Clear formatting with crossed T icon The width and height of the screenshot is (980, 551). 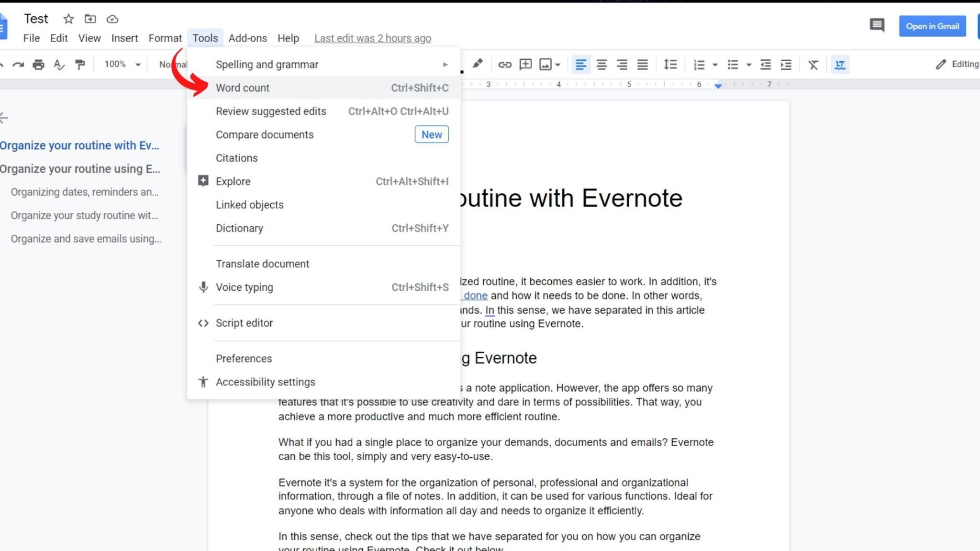[x=813, y=65]
